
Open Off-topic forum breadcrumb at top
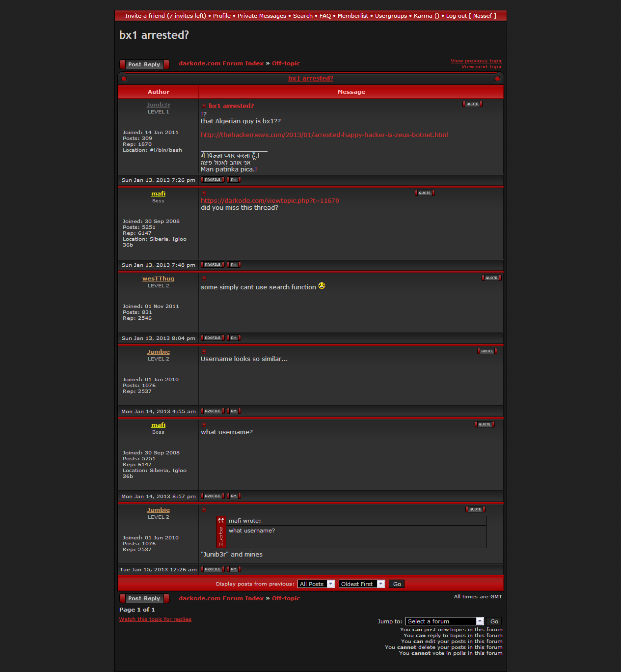286,63
